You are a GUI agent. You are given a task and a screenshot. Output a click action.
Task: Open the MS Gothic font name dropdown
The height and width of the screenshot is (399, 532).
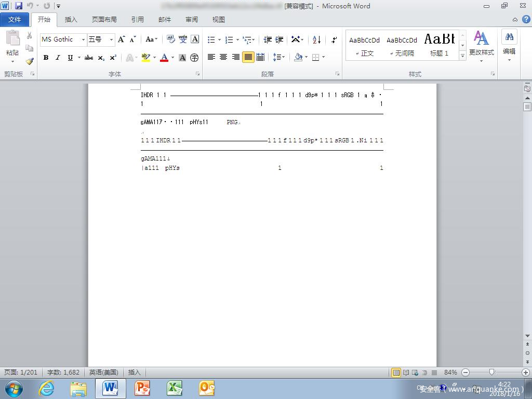(x=83, y=39)
